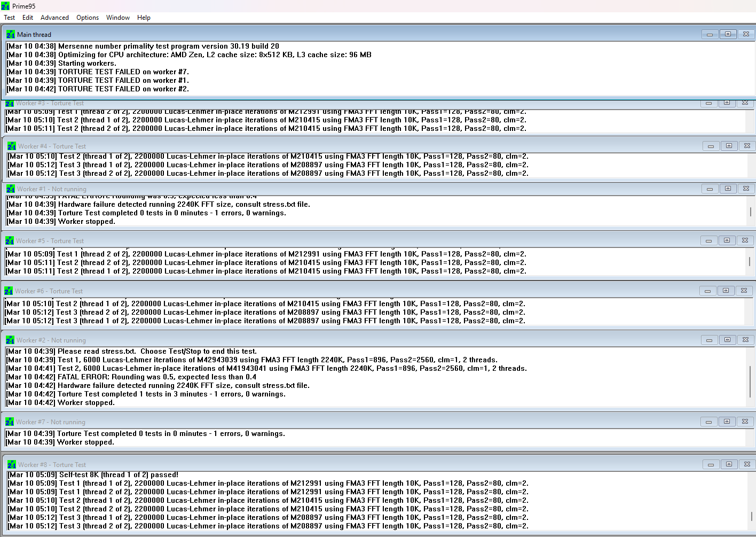Image resolution: width=756 pixels, height=537 pixels.
Task: Open the Options menu
Action: pyautogui.click(x=88, y=18)
